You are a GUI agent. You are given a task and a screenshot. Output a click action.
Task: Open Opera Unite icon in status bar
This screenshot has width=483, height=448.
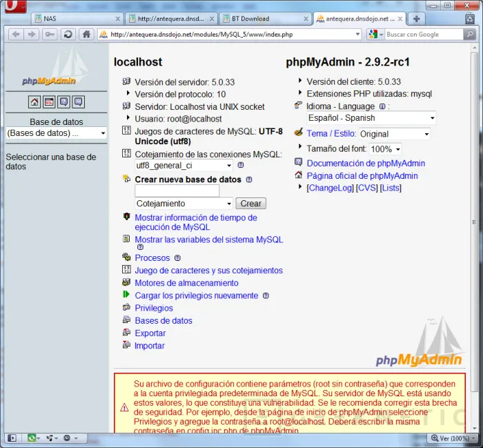[52, 438]
